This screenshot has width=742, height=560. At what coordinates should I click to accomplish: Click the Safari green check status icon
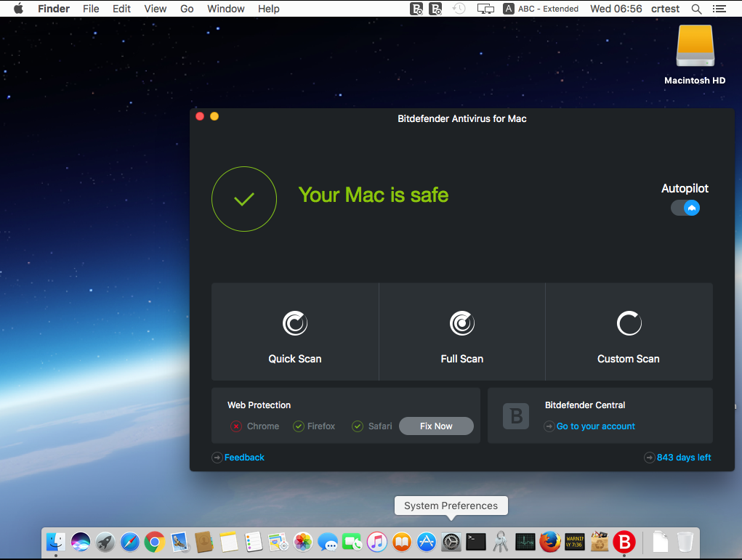[358, 426]
